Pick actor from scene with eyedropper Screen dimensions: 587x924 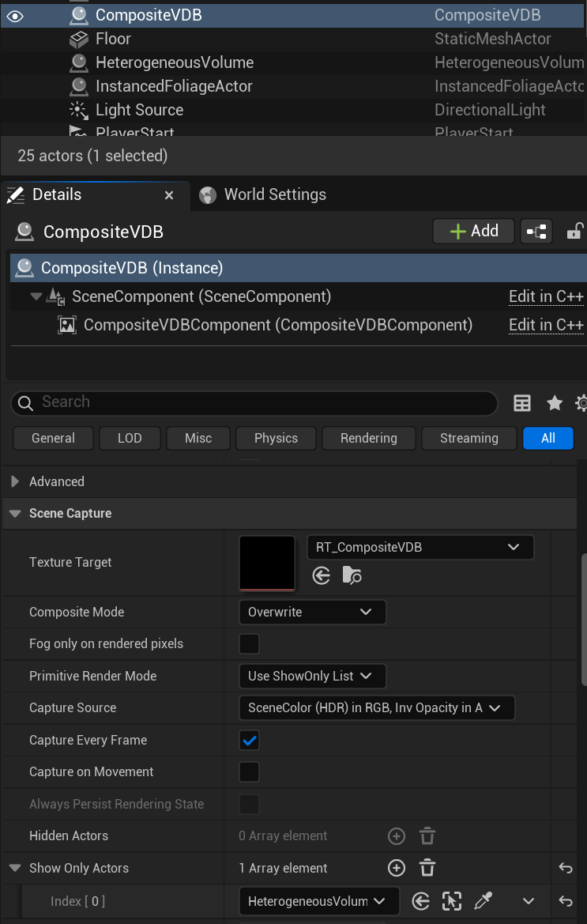click(483, 901)
